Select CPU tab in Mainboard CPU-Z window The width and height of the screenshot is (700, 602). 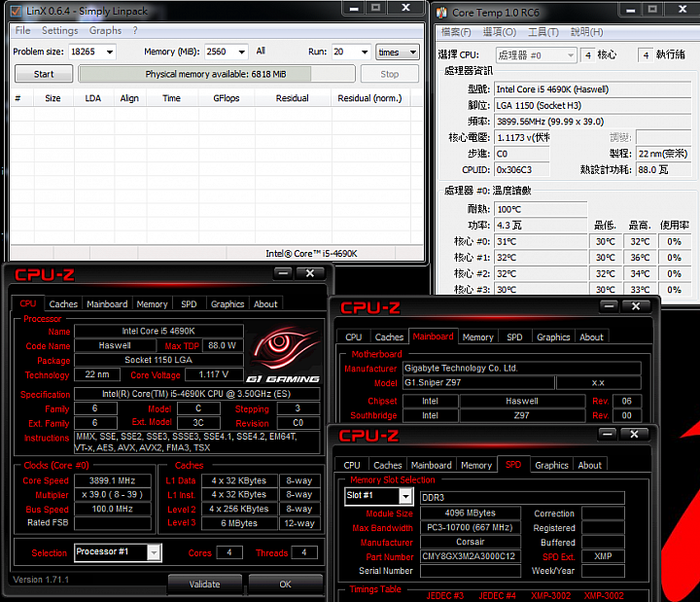coord(354,337)
